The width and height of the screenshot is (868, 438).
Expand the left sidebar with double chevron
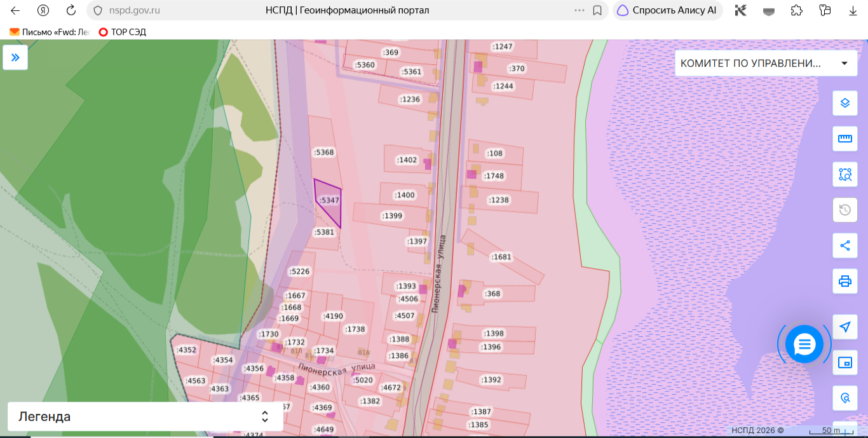pyautogui.click(x=15, y=57)
